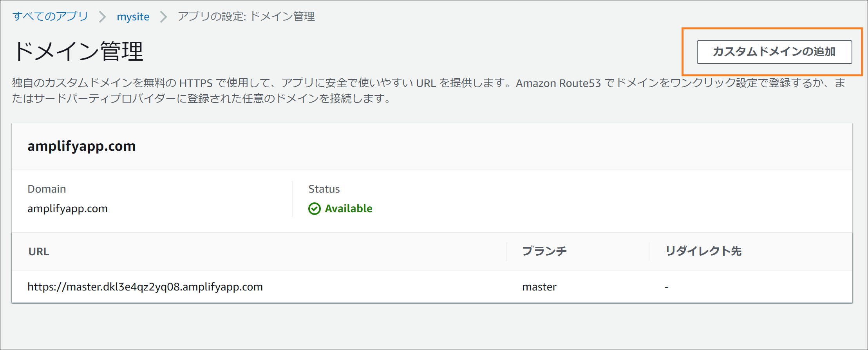868x350 pixels.
Task: Click the chevron before アプリの設定
Action: pyautogui.click(x=164, y=17)
